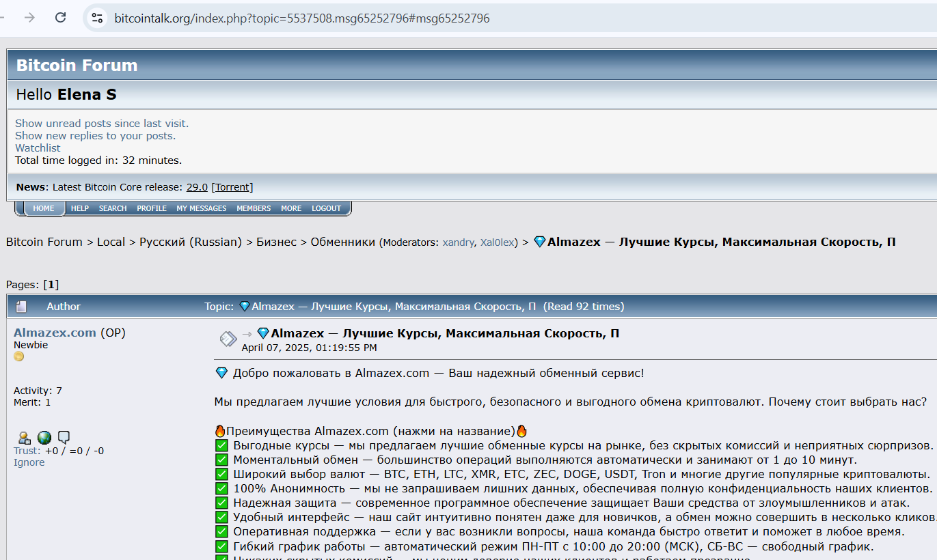This screenshot has height=560, width=937.
Task: Open Русский (Russian) breadcrumb
Action: (x=191, y=242)
